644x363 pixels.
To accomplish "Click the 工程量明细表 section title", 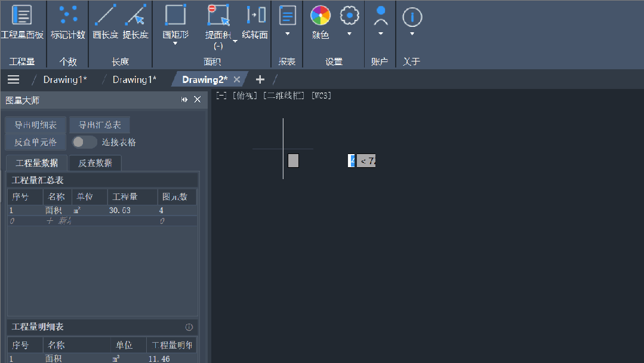I will pyautogui.click(x=38, y=327).
